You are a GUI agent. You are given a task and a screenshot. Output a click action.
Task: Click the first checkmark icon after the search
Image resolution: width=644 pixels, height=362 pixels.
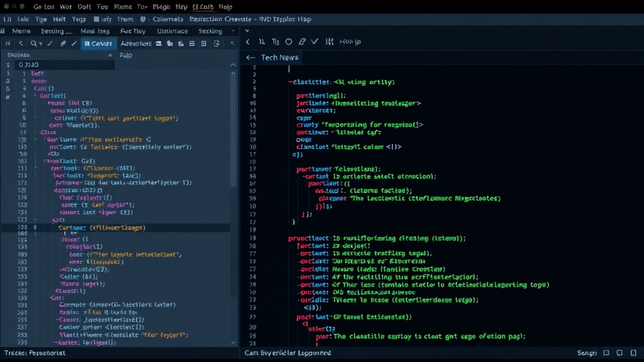pyautogui.click(x=50, y=43)
